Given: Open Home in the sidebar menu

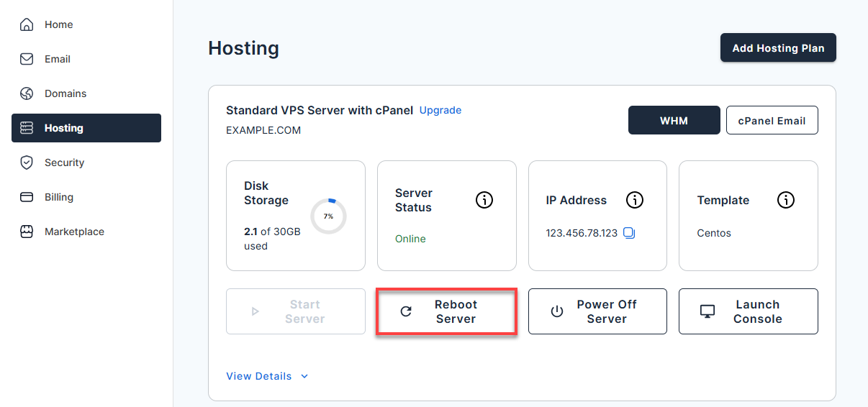Looking at the screenshot, I should 86,24.
